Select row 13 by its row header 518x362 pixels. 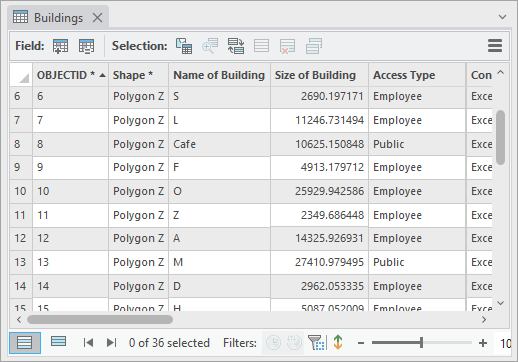[21, 262]
